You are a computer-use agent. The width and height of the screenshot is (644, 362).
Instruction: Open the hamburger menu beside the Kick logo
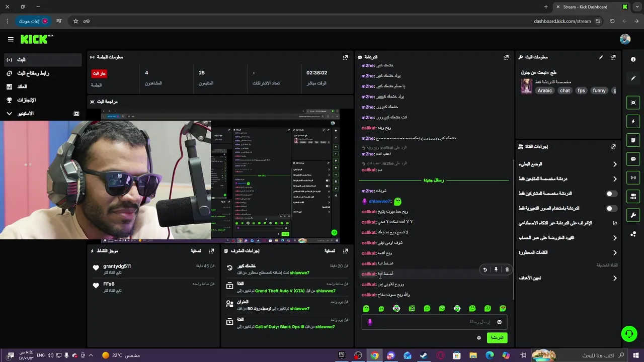(11, 39)
